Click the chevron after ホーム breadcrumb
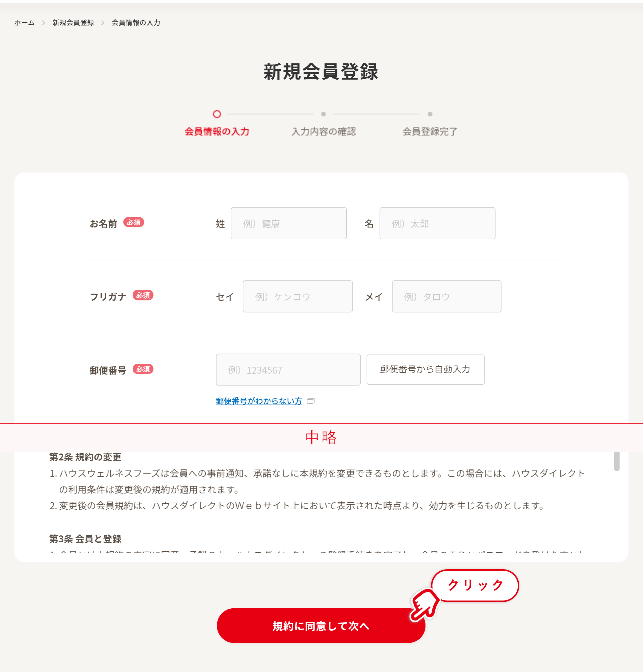Screen dimensions: 643x672 pos(43,23)
